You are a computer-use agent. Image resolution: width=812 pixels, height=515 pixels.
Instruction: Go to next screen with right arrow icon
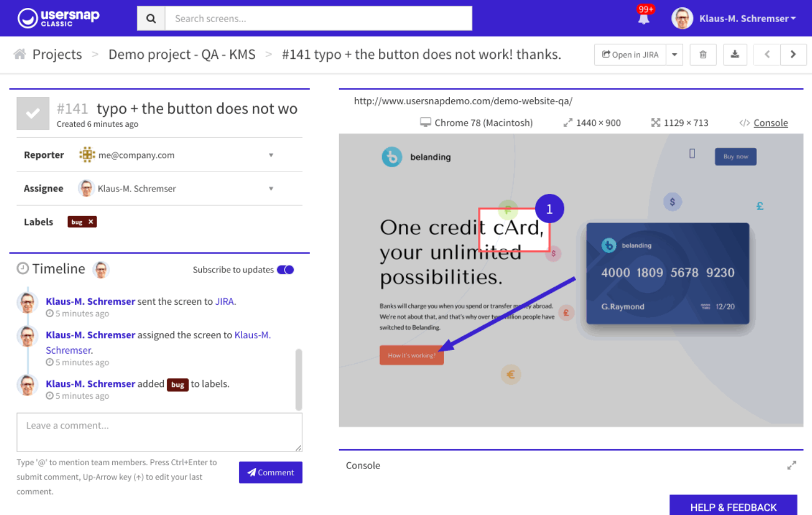793,54
